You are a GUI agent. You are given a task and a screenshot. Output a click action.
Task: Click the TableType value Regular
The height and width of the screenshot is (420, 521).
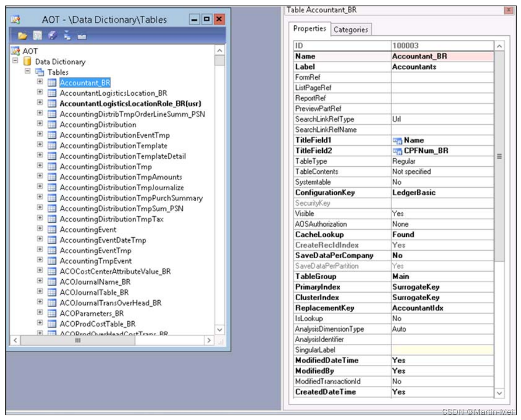442,161
